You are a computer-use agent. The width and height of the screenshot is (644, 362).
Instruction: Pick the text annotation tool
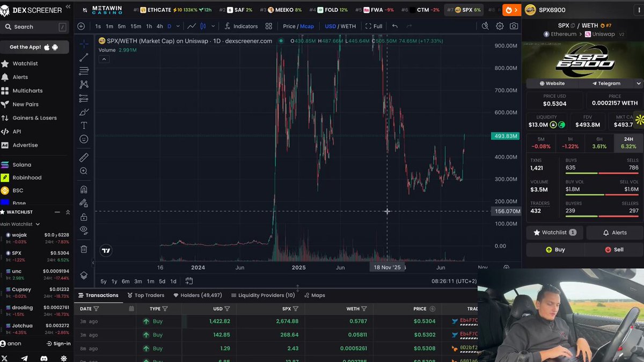[x=84, y=125]
